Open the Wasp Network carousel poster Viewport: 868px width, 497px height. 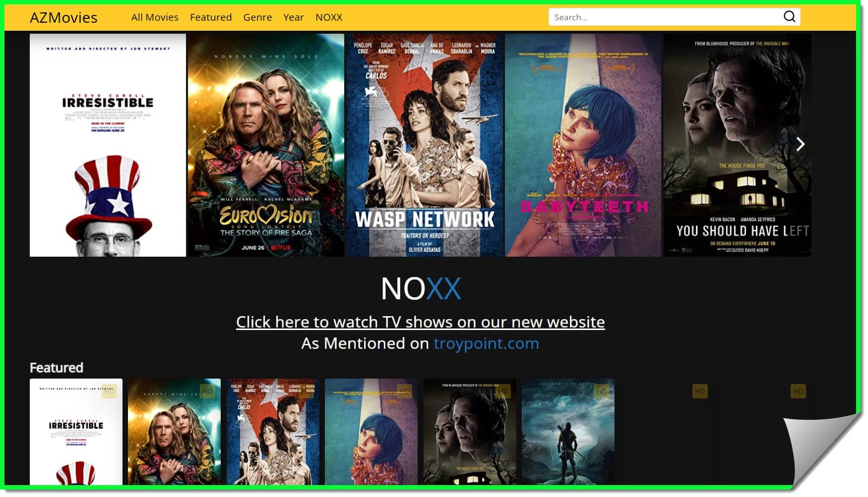click(x=425, y=145)
